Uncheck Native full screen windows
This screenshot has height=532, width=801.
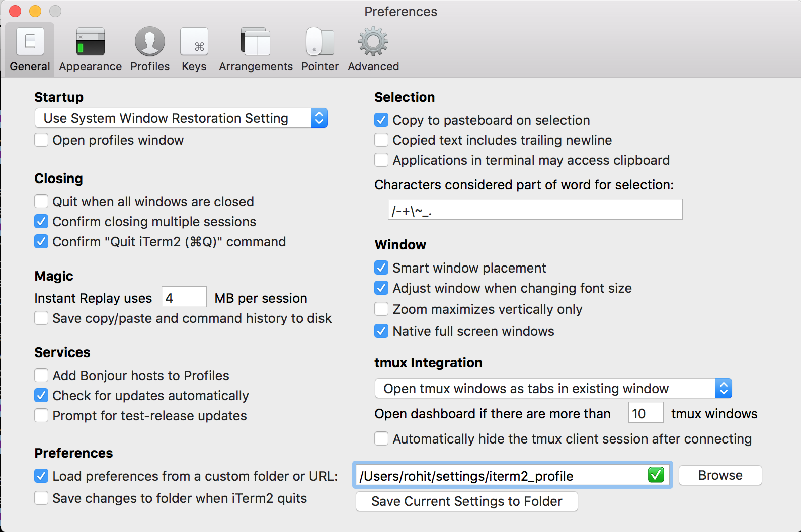click(381, 331)
